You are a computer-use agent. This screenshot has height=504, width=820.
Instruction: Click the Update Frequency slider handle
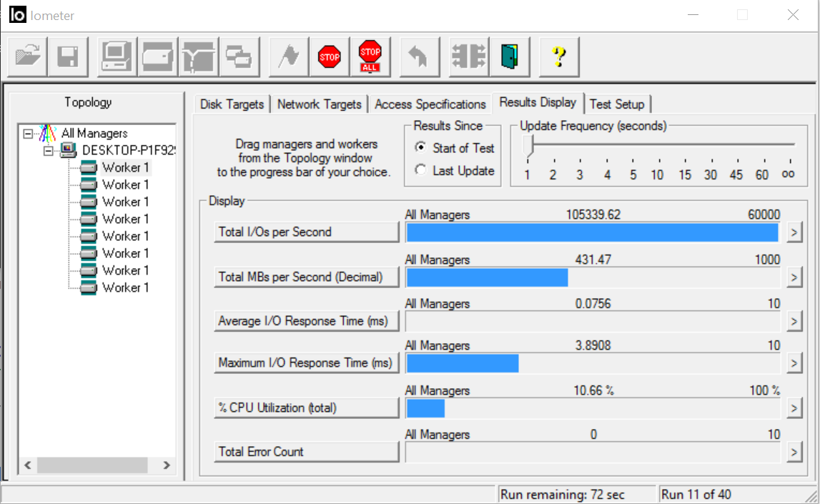tap(528, 147)
